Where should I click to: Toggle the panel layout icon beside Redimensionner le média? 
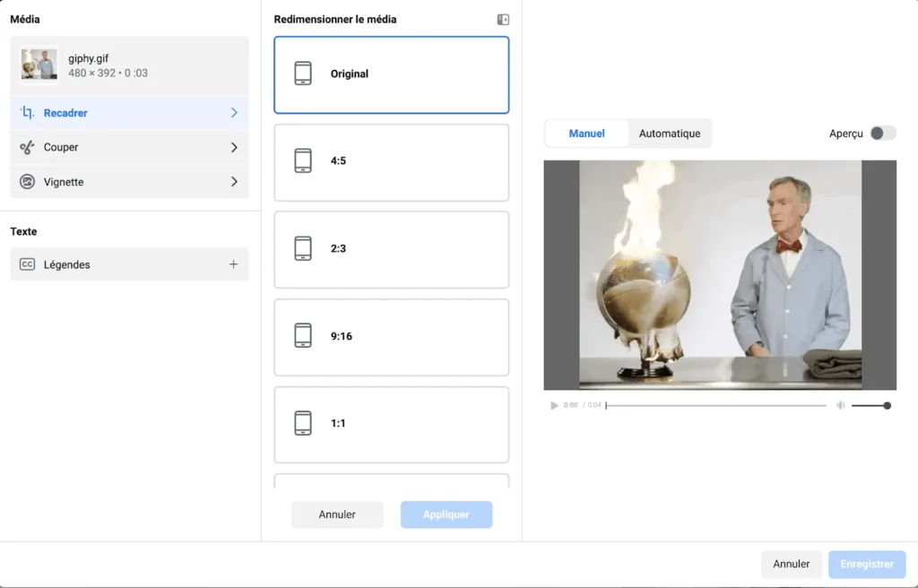pos(503,20)
